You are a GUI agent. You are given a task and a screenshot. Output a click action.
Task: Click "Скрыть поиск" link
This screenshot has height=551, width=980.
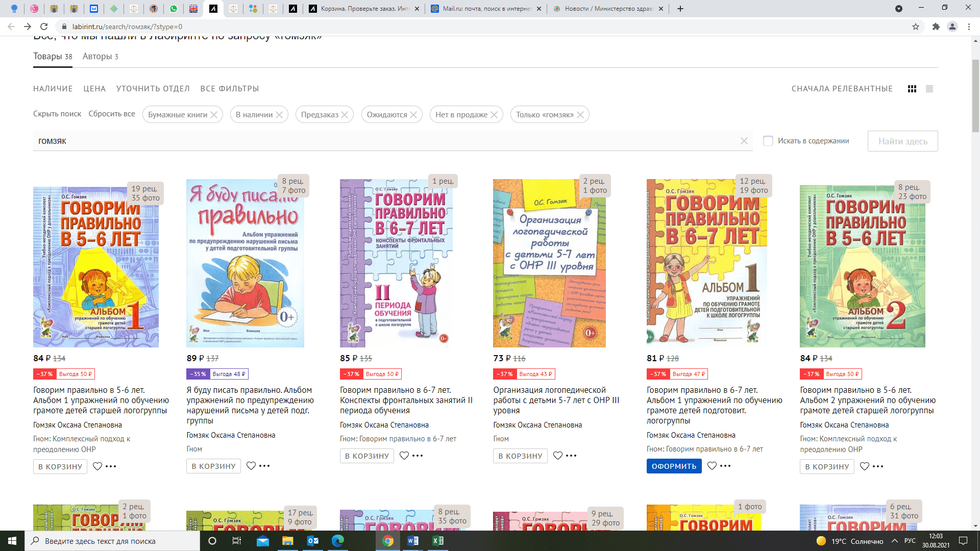click(x=57, y=114)
